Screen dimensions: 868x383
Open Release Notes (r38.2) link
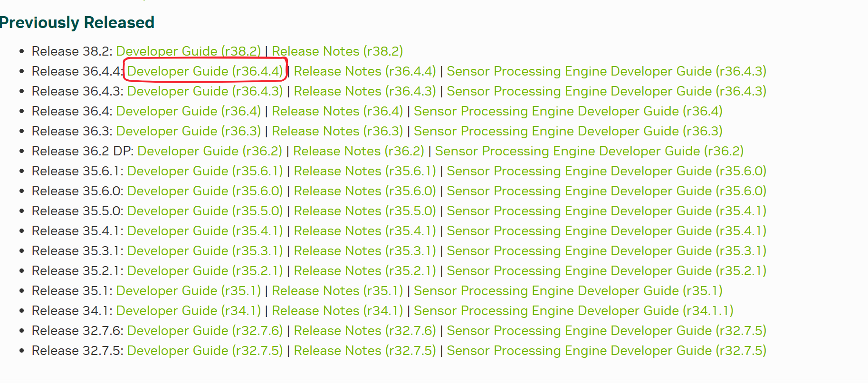337,51
